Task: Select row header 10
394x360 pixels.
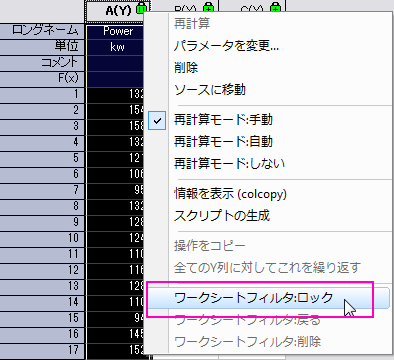Action: (x=43, y=238)
